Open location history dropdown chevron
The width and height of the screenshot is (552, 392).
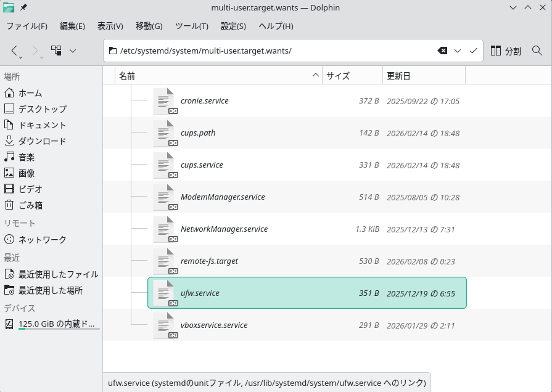pyautogui.click(x=458, y=51)
